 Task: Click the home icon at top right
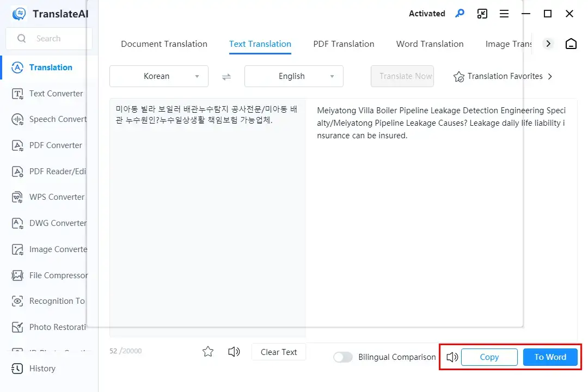pos(571,44)
